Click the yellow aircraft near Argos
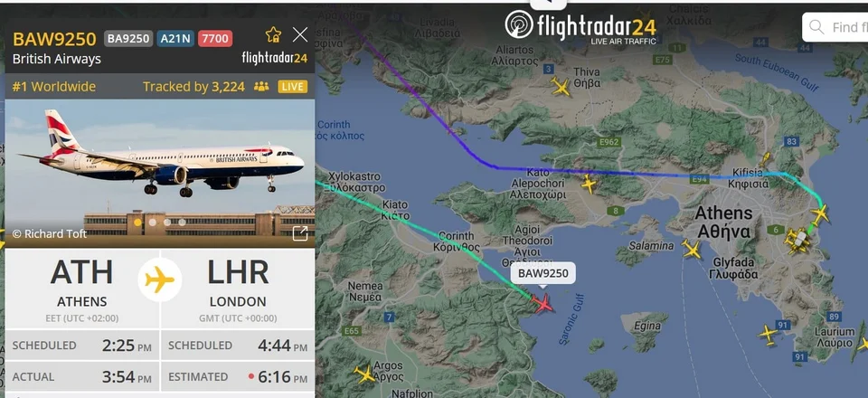 pyautogui.click(x=365, y=374)
